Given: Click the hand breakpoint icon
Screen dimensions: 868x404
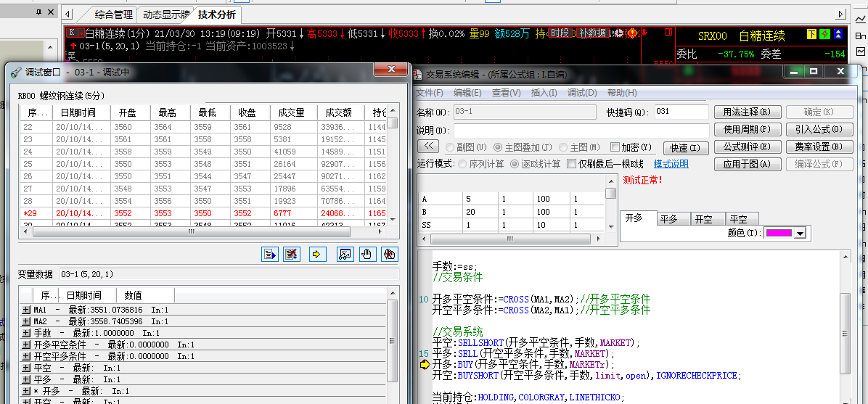Looking at the screenshot, I should tap(367, 254).
